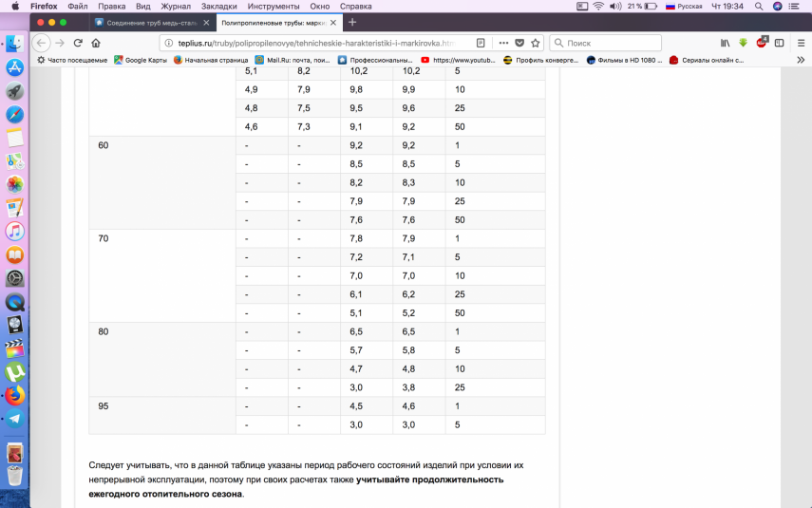Reload the current page

pos(78,43)
